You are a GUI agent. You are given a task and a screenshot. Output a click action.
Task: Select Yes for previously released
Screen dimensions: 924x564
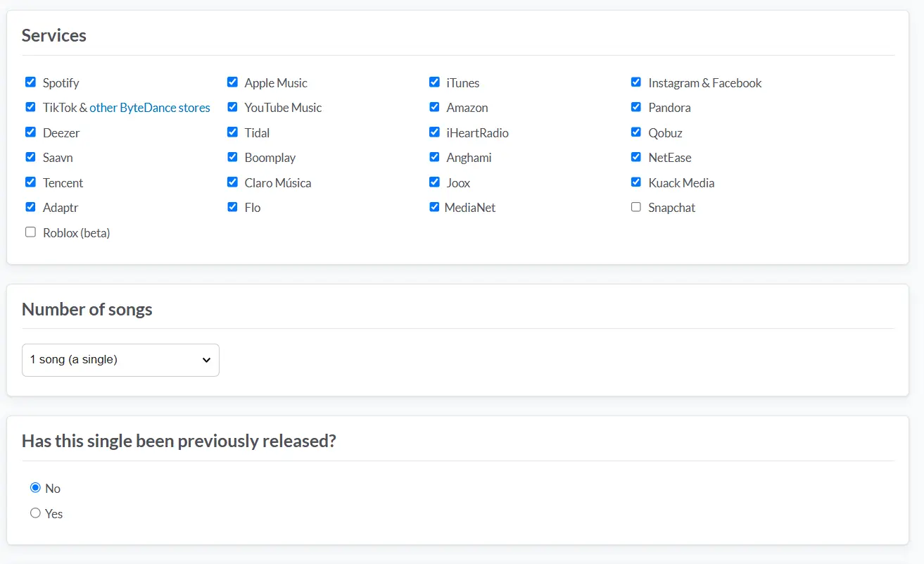pos(35,513)
